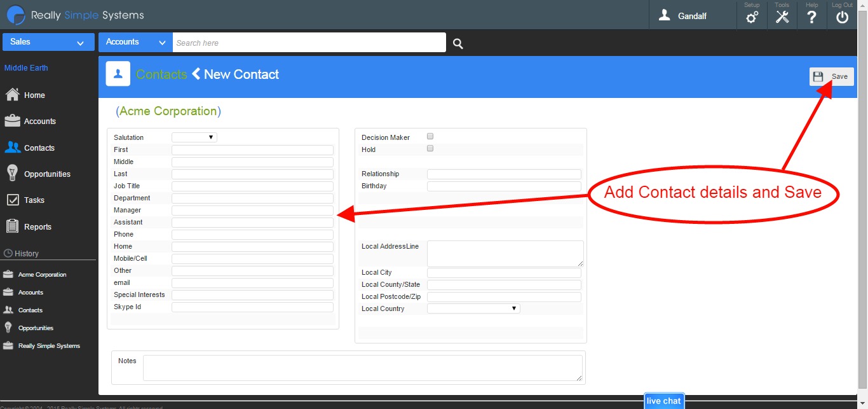Click the Assistant input field
This screenshot has width=868, height=409.
point(252,223)
